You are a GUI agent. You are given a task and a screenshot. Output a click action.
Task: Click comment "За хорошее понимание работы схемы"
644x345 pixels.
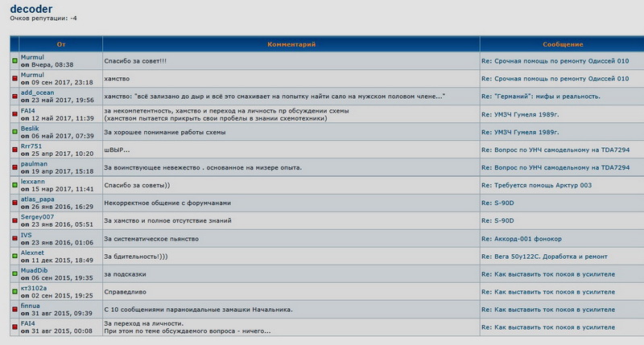165,132
